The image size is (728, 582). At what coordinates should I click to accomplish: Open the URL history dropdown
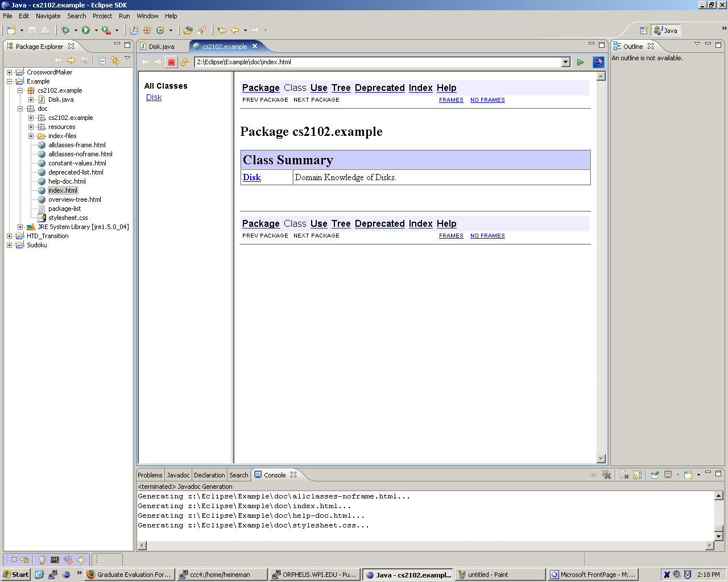[565, 62]
